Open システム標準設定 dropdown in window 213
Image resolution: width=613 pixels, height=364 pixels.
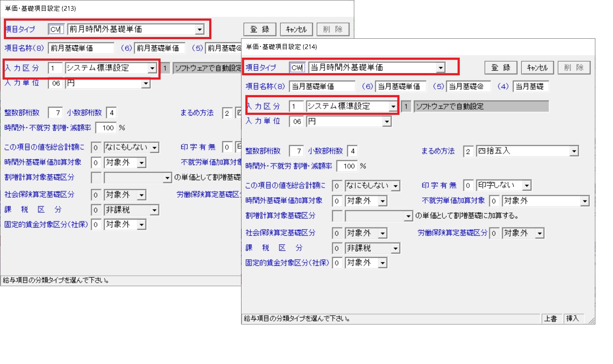pyautogui.click(x=152, y=68)
